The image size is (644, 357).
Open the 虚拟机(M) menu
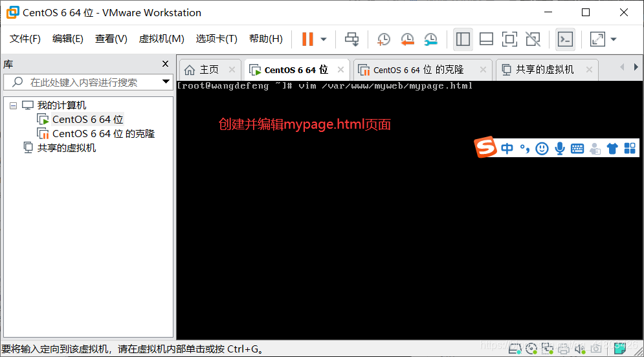(161, 39)
